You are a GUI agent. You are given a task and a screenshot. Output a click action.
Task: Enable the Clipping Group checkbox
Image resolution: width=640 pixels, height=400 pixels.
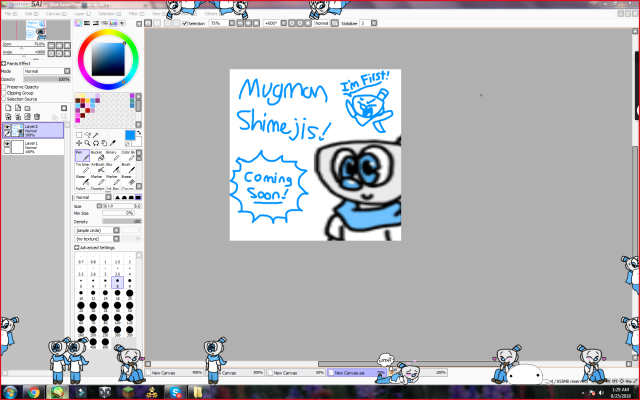pos(4,93)
